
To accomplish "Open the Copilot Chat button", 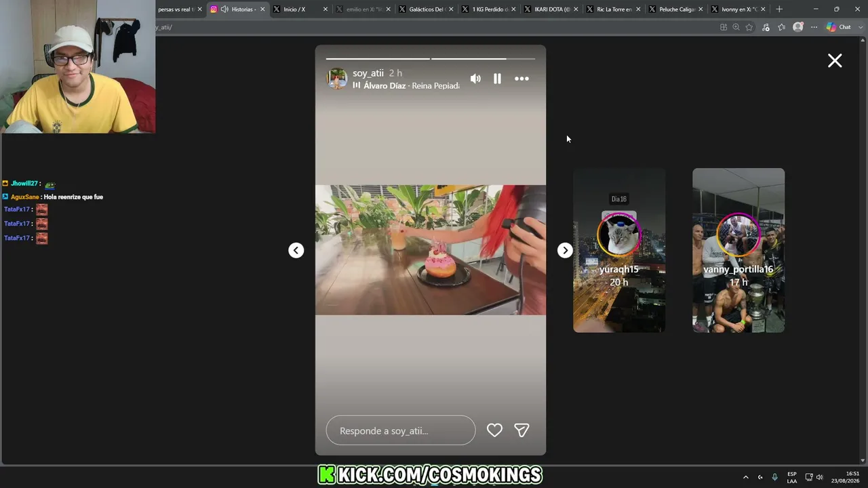I will pos(839,27).
